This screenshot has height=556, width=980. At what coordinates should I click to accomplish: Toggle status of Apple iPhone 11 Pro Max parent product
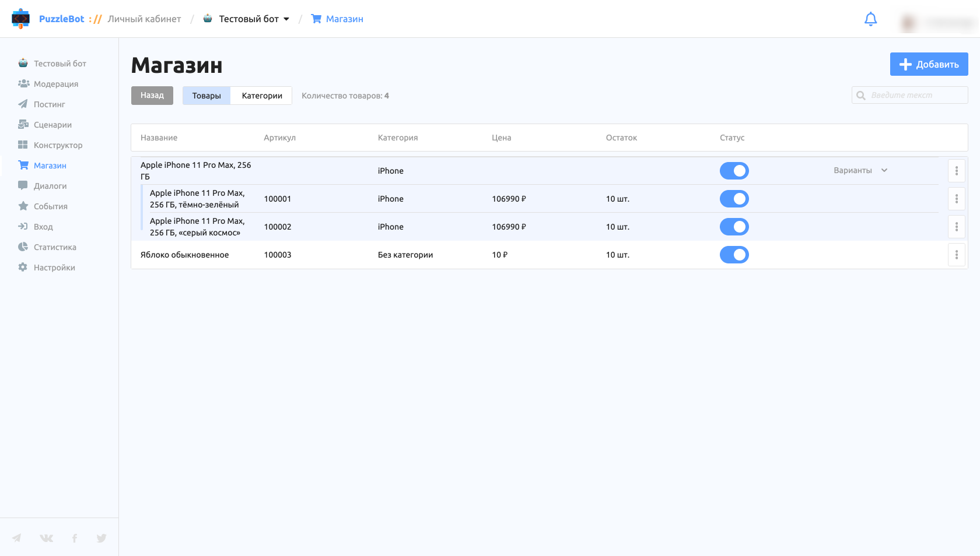coord(734,171)
